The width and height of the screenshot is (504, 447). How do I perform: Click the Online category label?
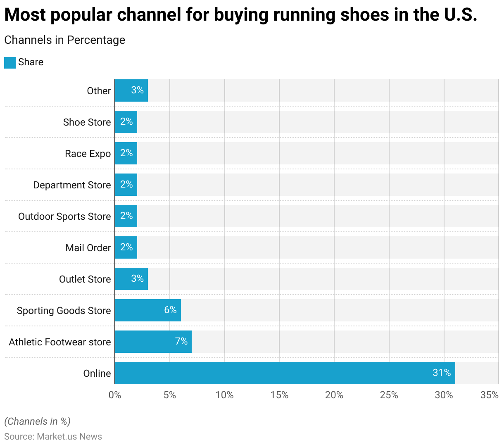point(97,373)
